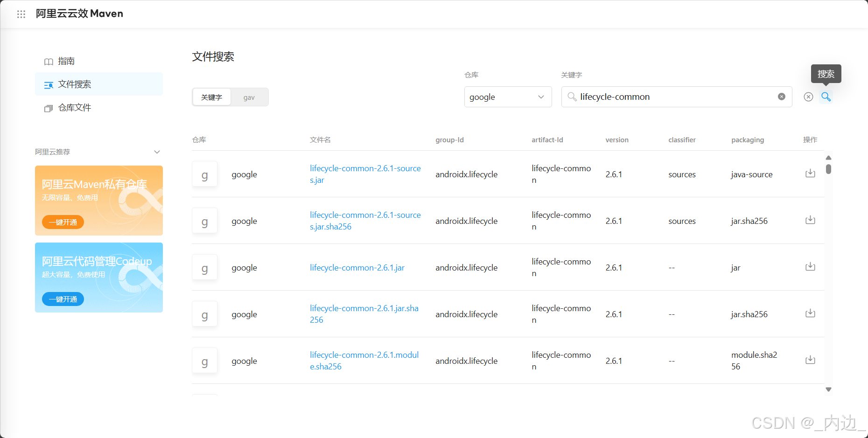Focus the lifecycle-common keyword field
Image resolution: width=868 pixels, height=438 pixels.
point(677,97)
